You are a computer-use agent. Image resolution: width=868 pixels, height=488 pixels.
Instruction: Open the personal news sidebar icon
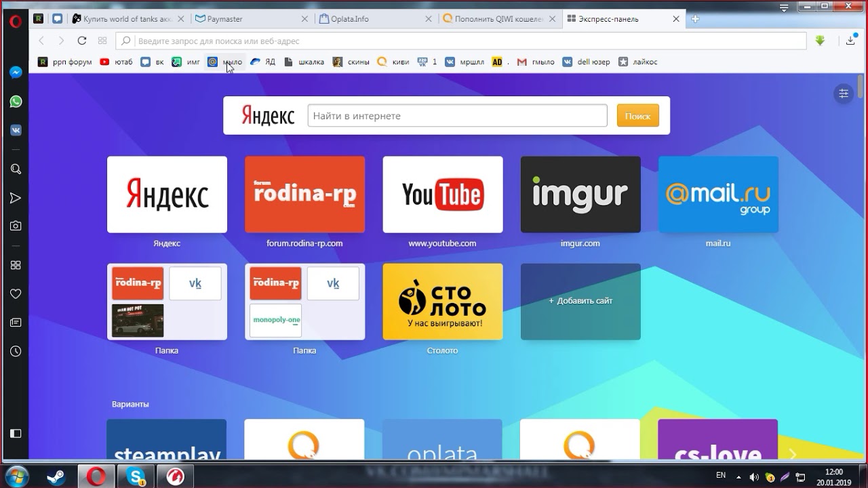coord(16,323)
